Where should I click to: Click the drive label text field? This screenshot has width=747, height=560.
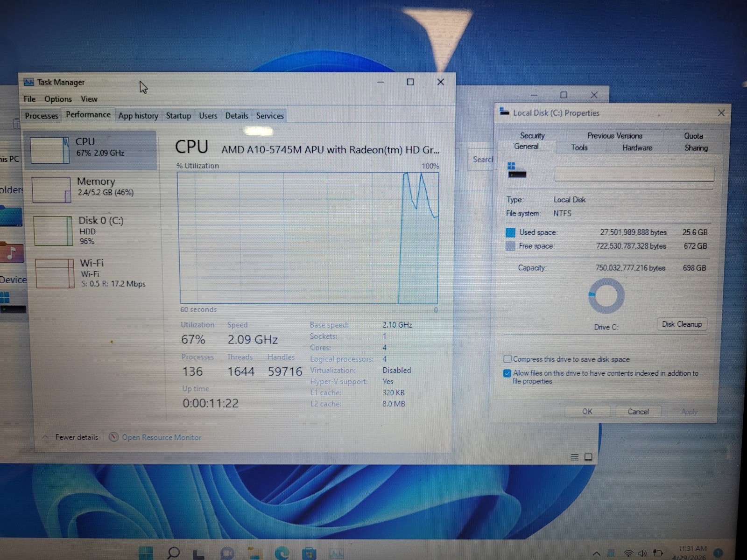click(634, 174)
